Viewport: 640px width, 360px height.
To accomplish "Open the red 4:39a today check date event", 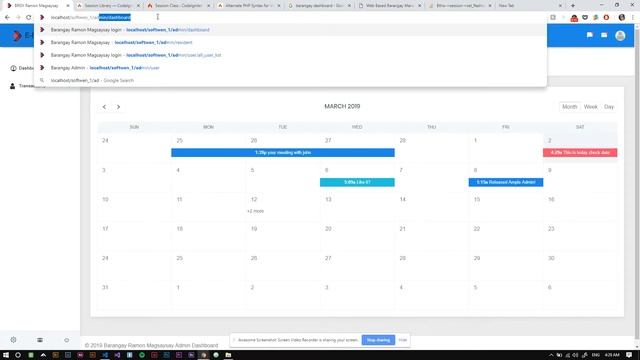I will coord(580,153).
